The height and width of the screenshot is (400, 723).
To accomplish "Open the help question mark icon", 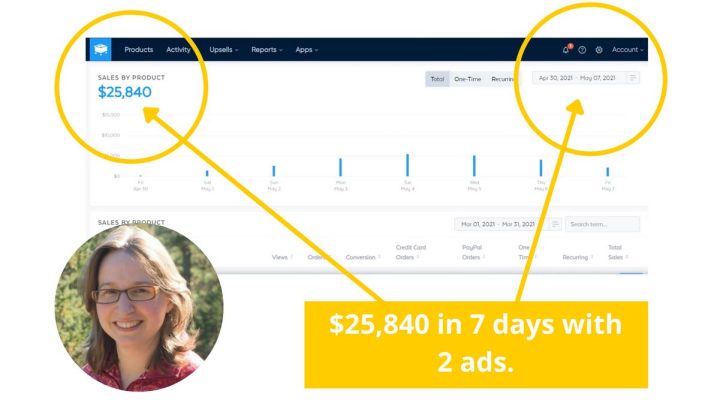I will pyautogui.click(x=582, y=50).
